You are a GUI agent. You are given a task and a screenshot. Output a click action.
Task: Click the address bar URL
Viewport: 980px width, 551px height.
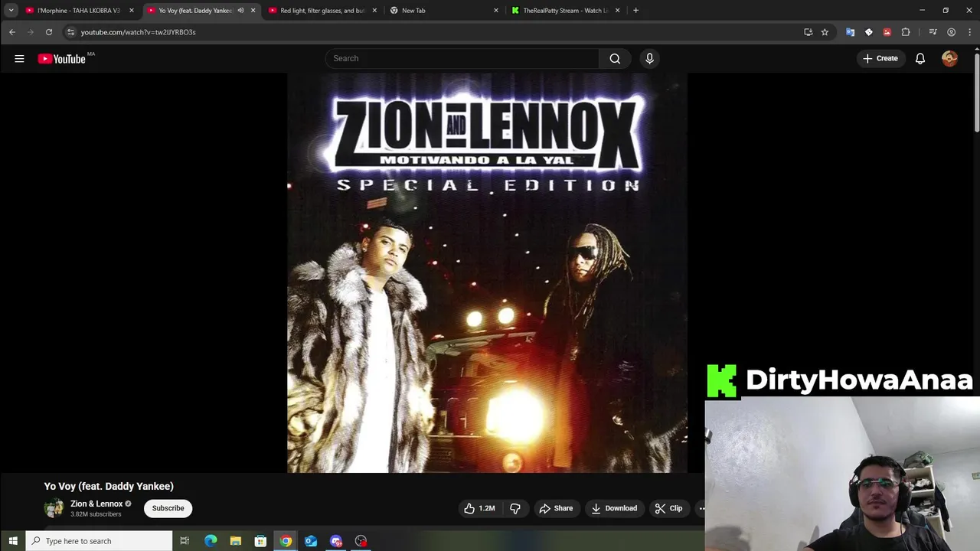139,32
